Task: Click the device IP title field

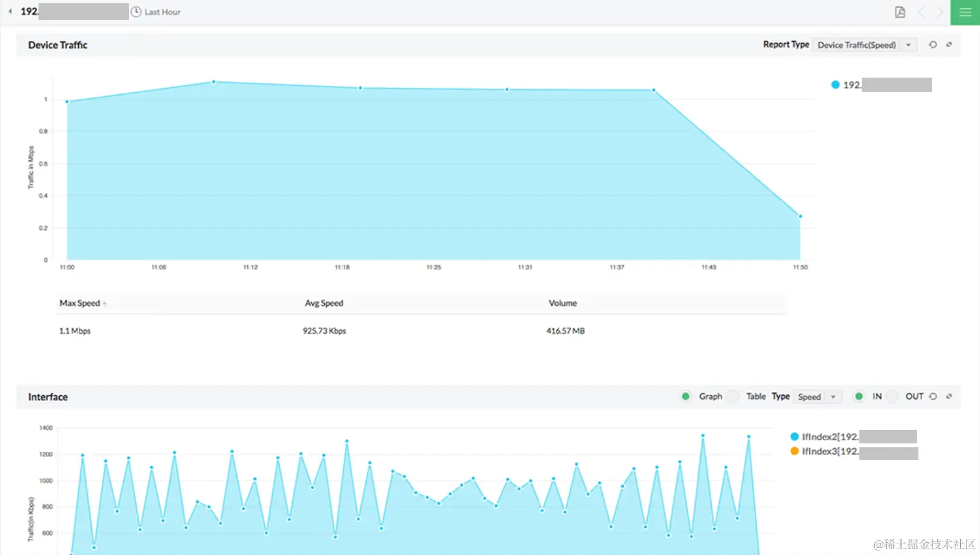Action: point(64,11)
